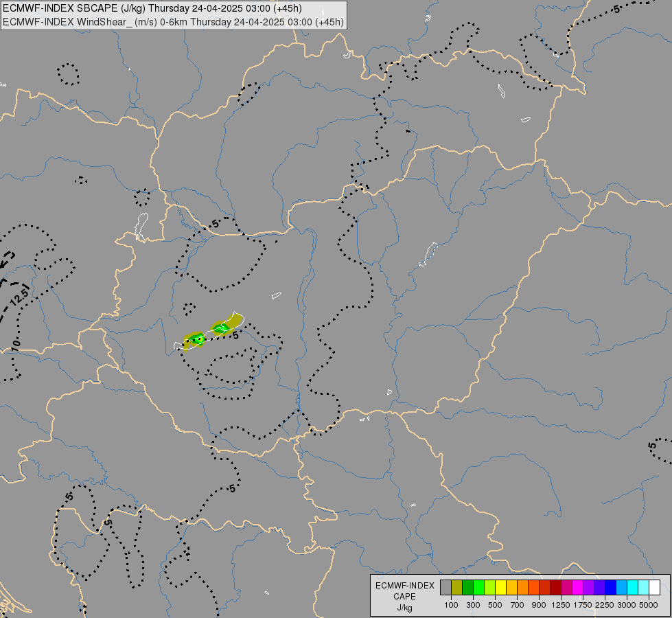
Task: Click the 700 value in legend scale
Action: [518, 605]
